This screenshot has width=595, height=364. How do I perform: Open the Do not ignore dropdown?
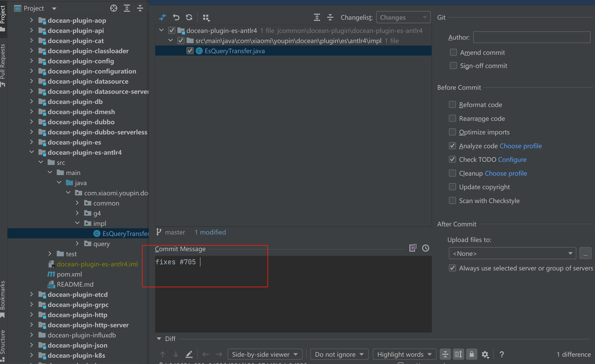[x=339, y=354]
